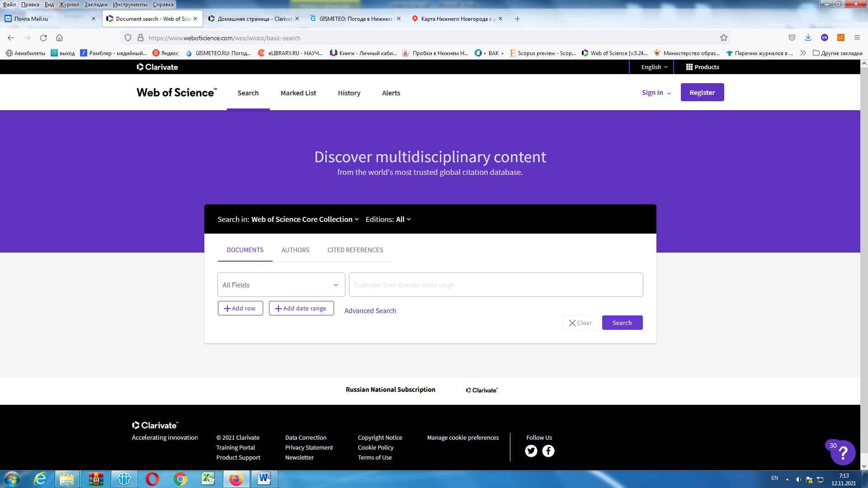Open the Закладки browser menu
Screen dimensions: 868x488
96,4
